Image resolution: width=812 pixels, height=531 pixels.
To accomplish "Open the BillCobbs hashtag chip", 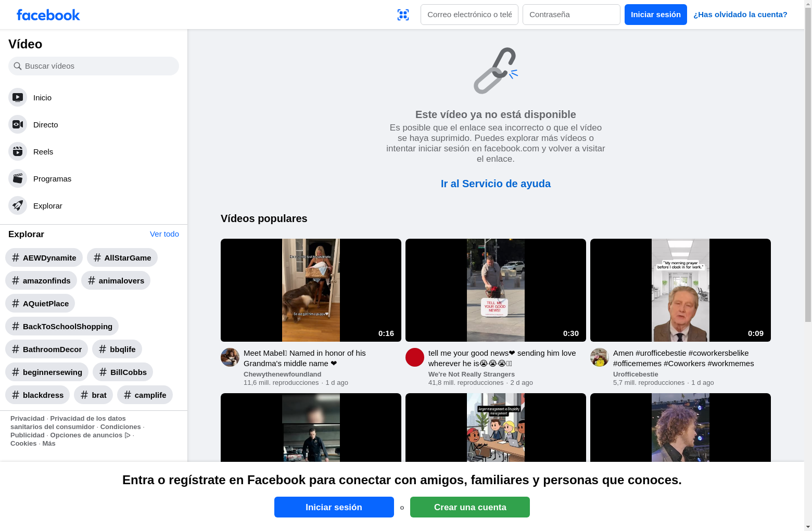I will coord(123,372).
